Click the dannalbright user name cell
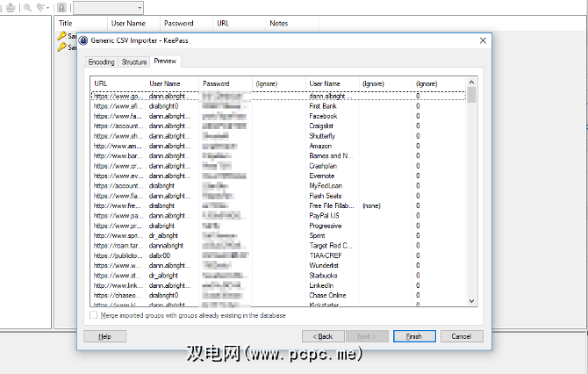Viewport: 588px width, 374px height. coord(166,246)
